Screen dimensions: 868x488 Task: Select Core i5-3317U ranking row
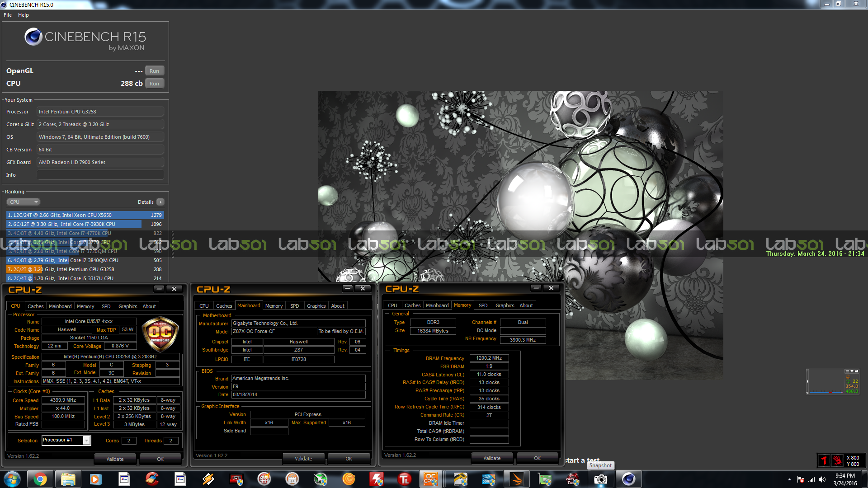[x=85, y=278]
